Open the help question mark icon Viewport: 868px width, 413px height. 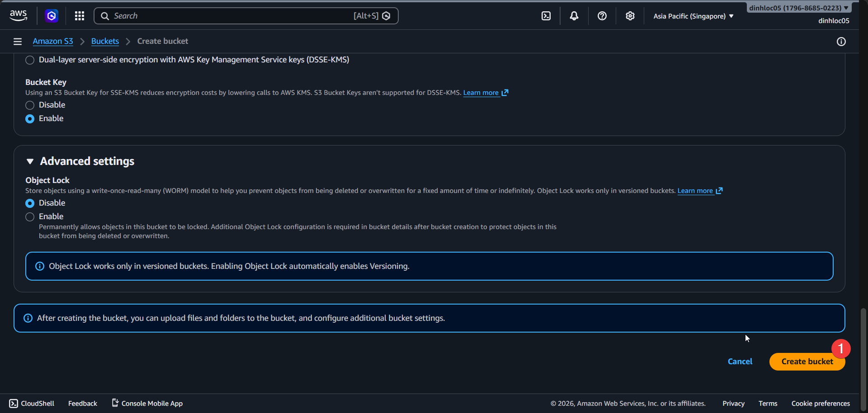point(602,16)
